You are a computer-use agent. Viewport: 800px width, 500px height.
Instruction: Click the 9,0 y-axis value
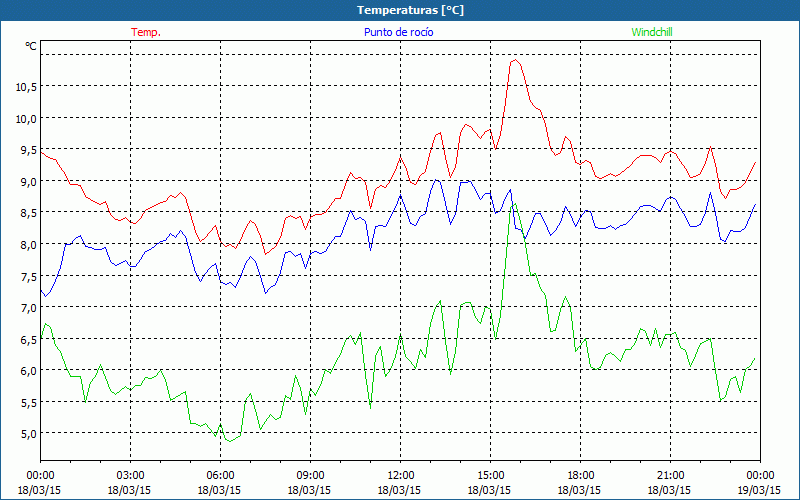tap(29, 182)
